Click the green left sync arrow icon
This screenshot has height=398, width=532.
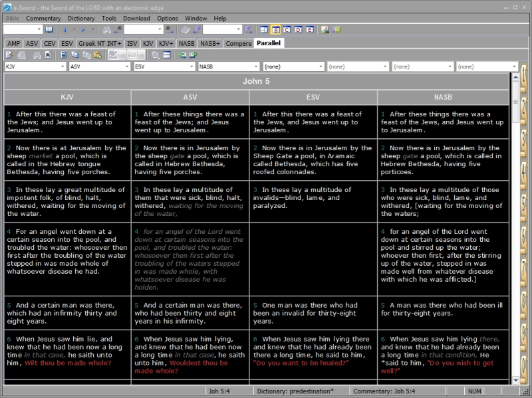pos(182,54)
